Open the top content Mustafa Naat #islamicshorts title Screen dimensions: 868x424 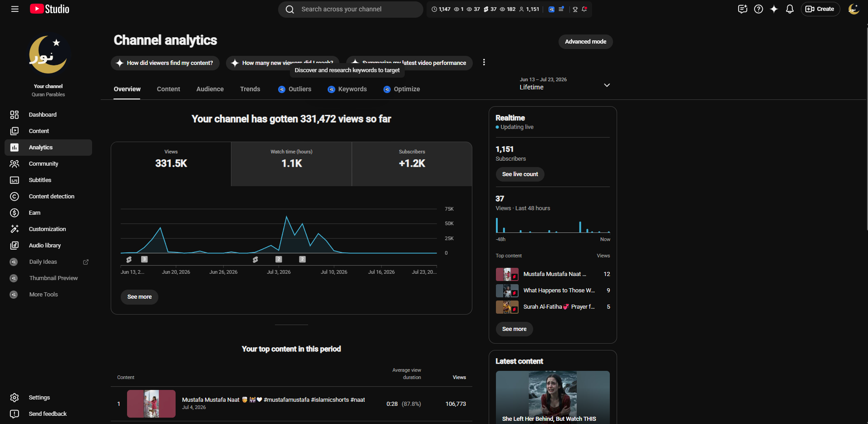click(273, 400)
